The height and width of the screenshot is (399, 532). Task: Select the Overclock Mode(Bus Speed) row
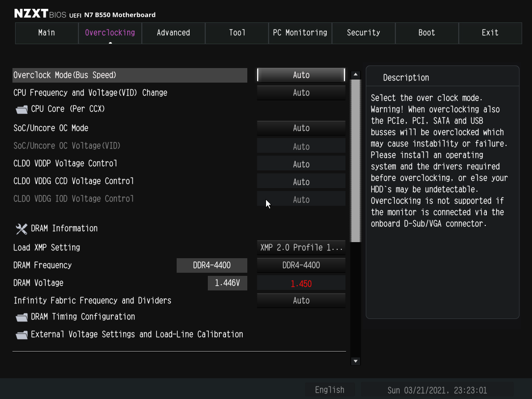pos(130,75)
